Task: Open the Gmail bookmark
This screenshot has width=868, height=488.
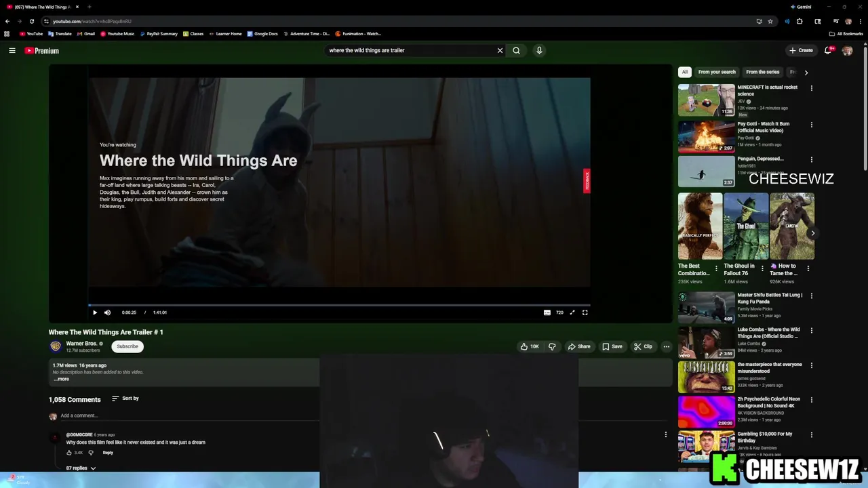Action: point(86,33)
